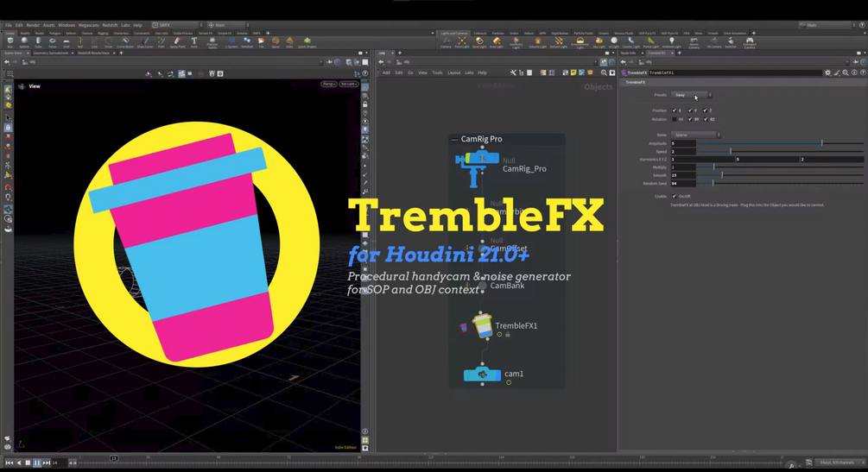This screenshot has width=868, height=472.
Task: Toggle Position Z checkbox
Action: 706,110
